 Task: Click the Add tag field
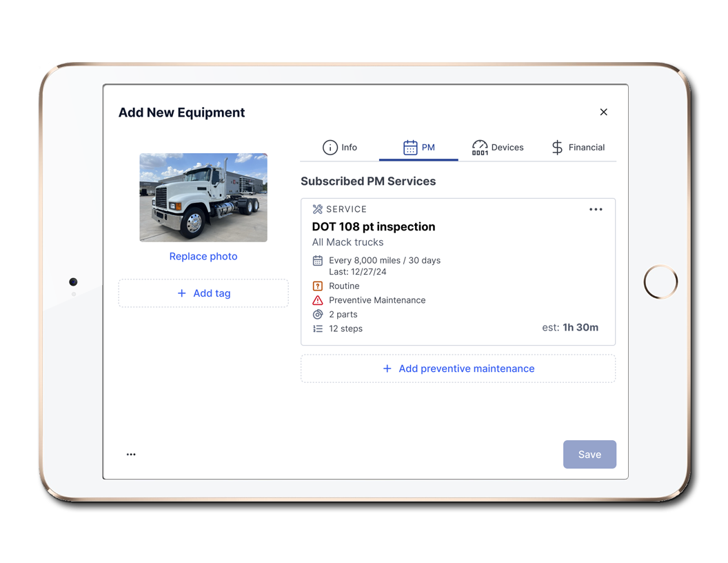point(203,293)
